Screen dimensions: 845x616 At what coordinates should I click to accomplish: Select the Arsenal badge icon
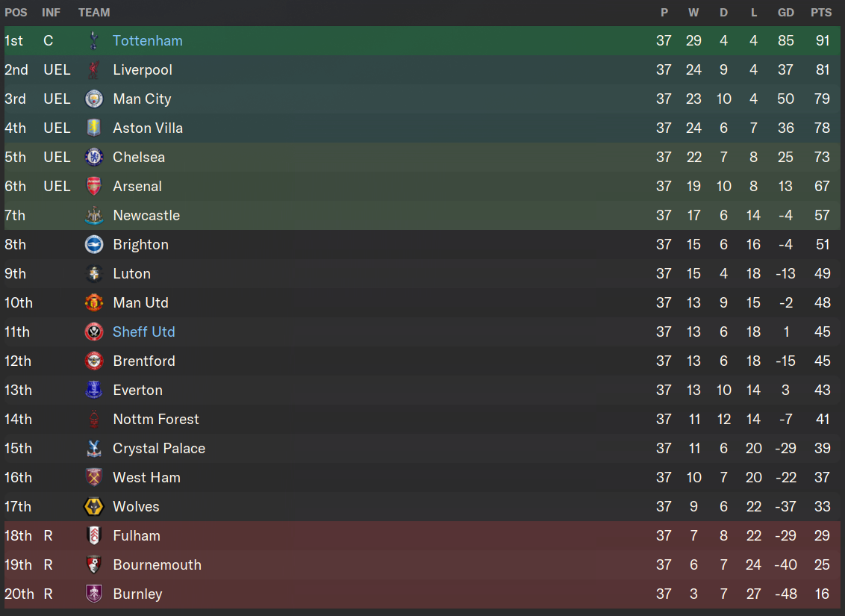click(x=94, y=186)
